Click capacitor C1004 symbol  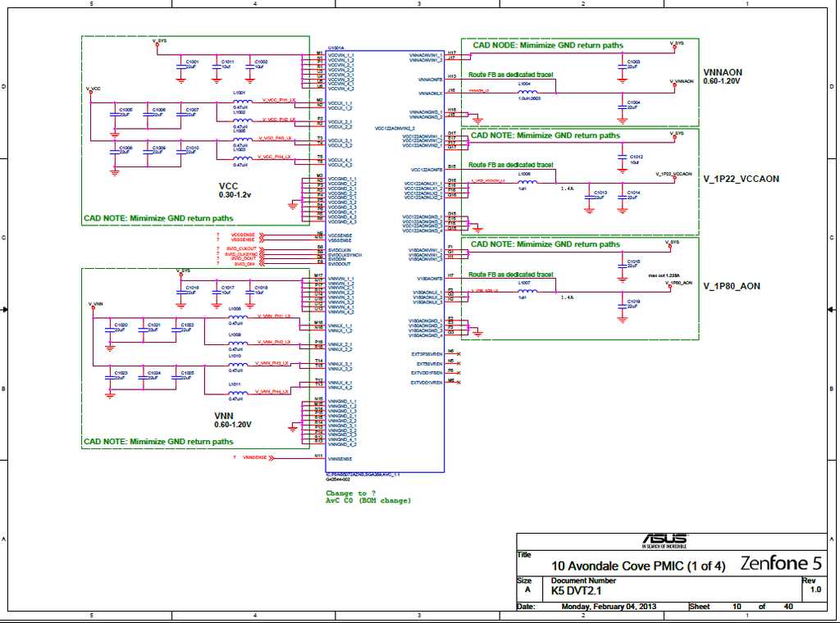[622, 107]
